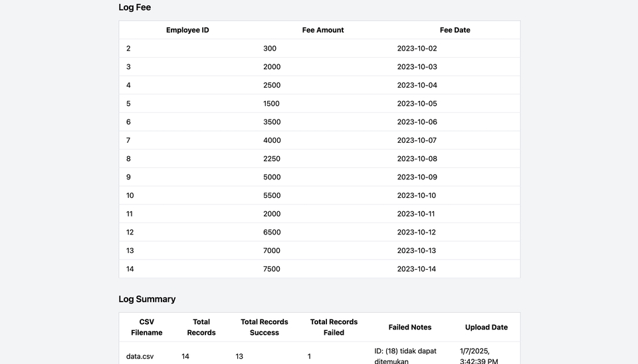Click fee amount 5000
Image resolution: width=638 pixels, height=364 pixels.
272,177
